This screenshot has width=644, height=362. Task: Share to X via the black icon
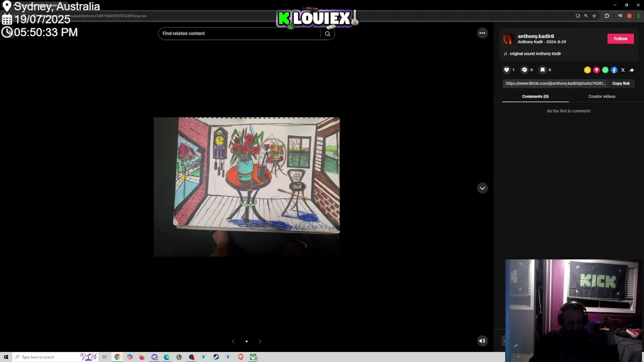623,70
